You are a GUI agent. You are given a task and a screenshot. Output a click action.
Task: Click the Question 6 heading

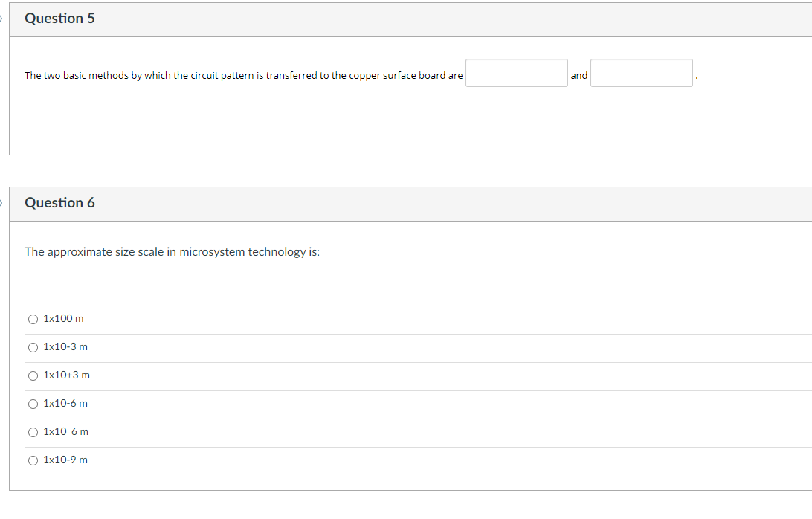(59, 202)
